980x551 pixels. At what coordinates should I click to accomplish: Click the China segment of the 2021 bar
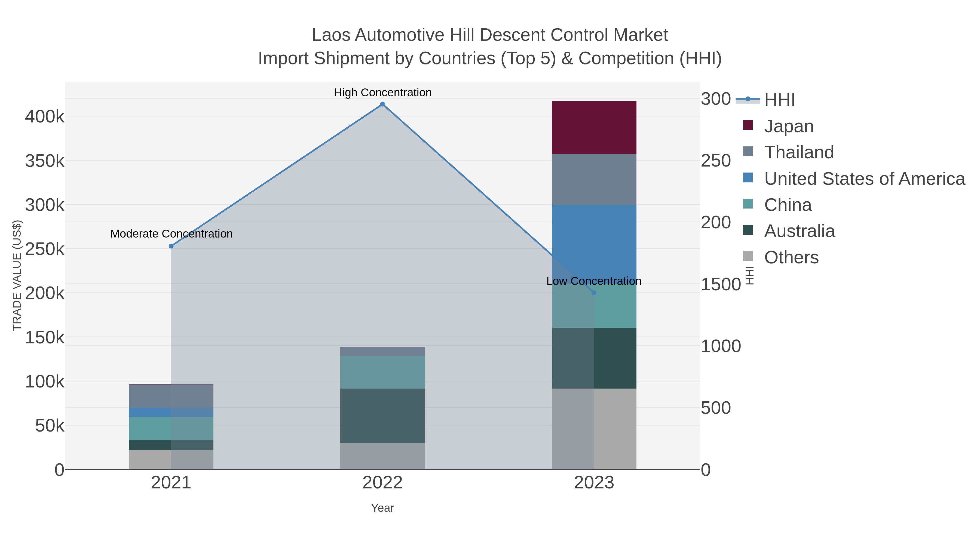pos(171,429)
